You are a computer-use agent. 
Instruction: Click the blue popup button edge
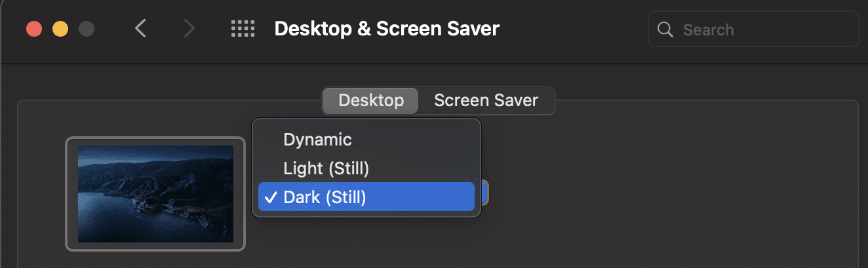(x=484, y=193)
